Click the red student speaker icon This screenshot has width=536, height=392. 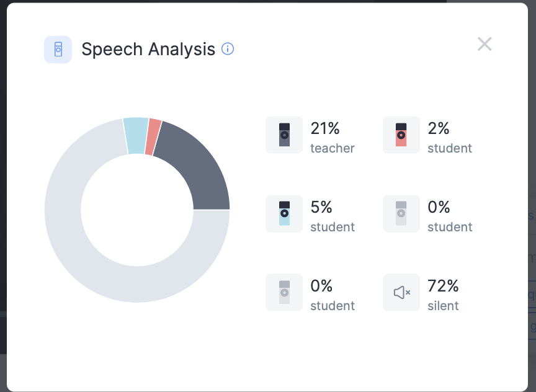tap(401, 135)
